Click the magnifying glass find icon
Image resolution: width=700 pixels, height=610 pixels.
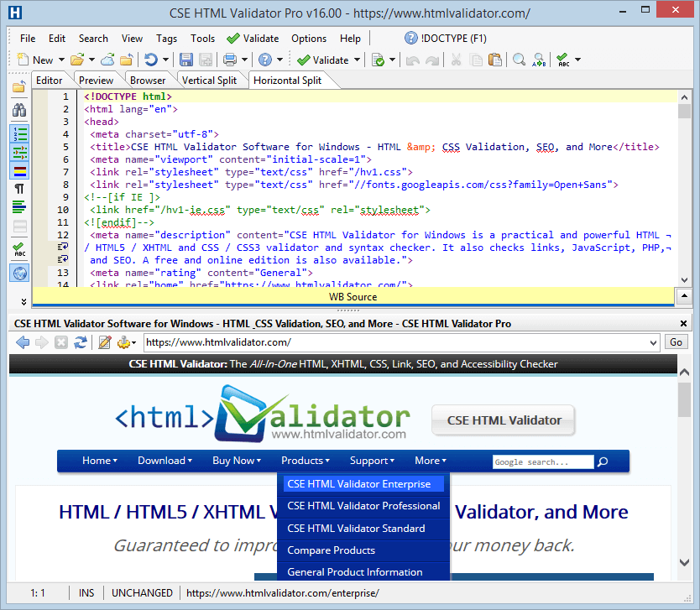point(519,60)
